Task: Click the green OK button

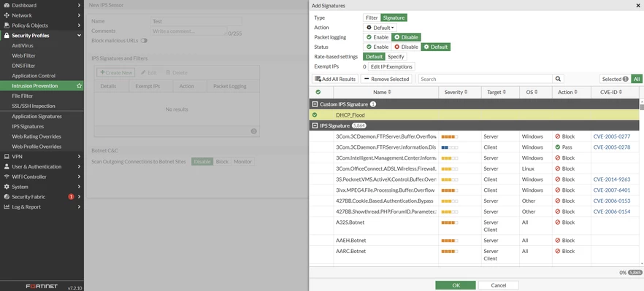Action: (x=456, y=285)
